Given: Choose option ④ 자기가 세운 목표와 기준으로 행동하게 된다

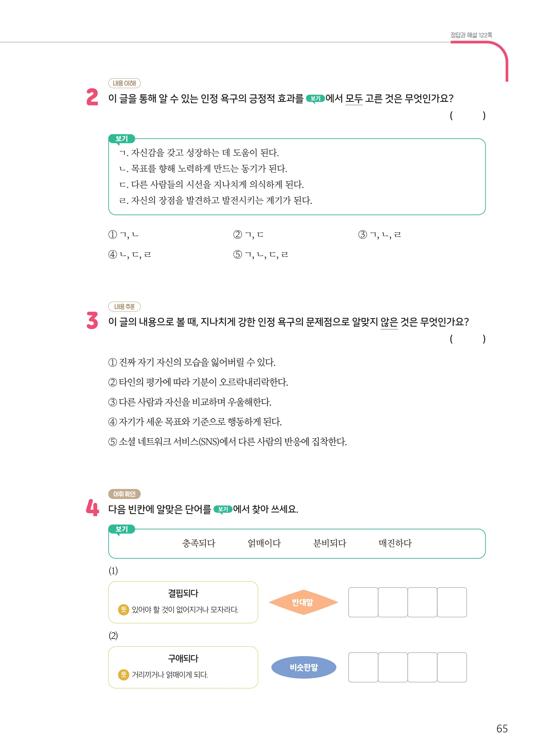Looking at the screenshot, I should tap(195, 422).
